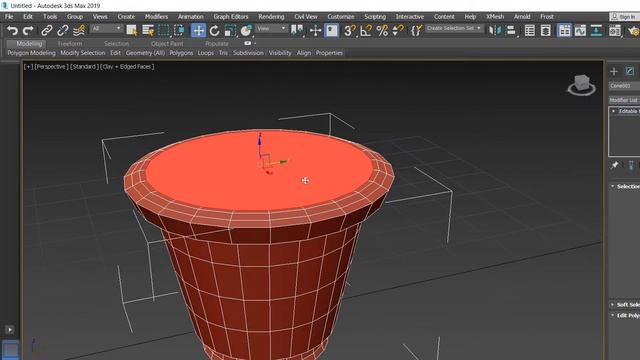The height and width of the screenshot is (360, 640).
Task: Open the Modifier List dropdown
Action: click(x=624, y=100)
